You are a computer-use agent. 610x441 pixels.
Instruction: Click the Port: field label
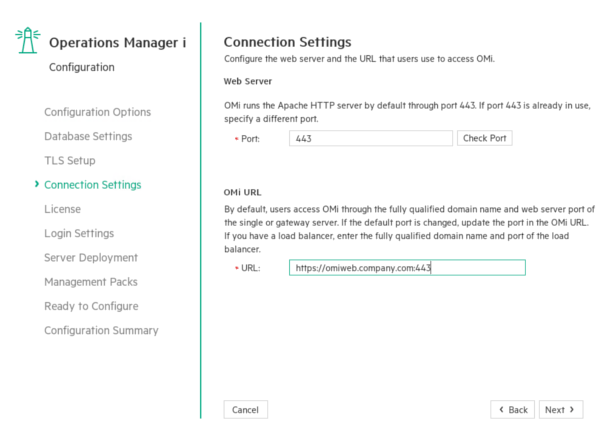250,139
